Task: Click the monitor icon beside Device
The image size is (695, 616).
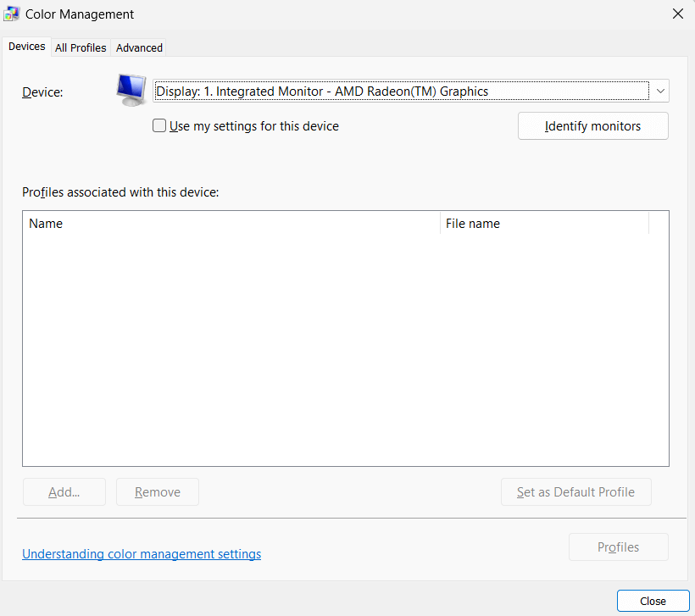Action: [131, 90]
